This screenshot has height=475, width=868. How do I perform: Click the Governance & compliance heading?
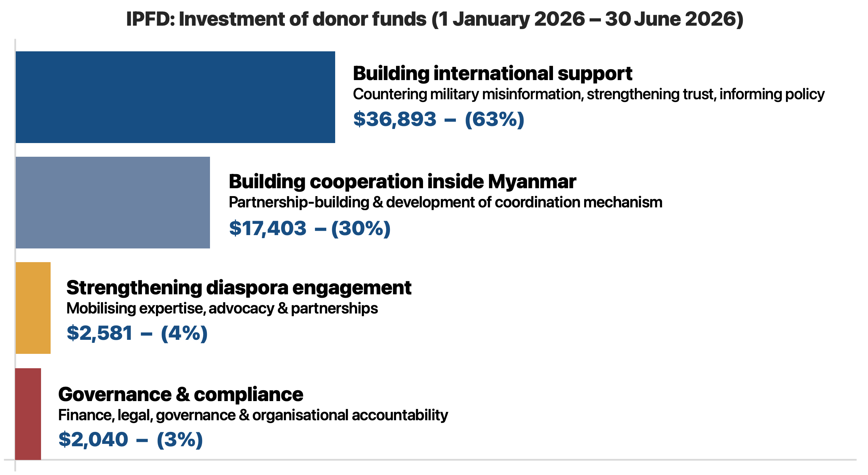[x=181, y=394]
